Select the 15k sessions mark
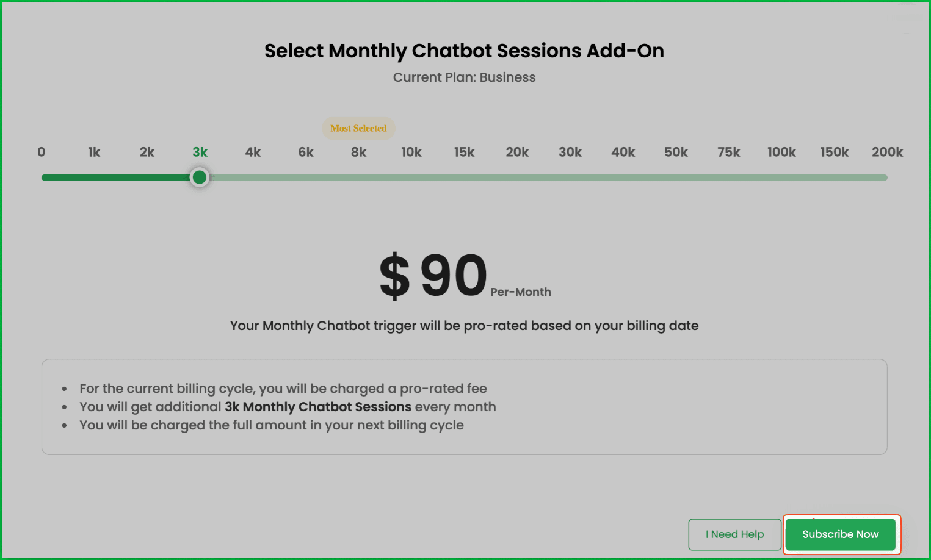This screenshot has height=560, width=931. [464, 152]
